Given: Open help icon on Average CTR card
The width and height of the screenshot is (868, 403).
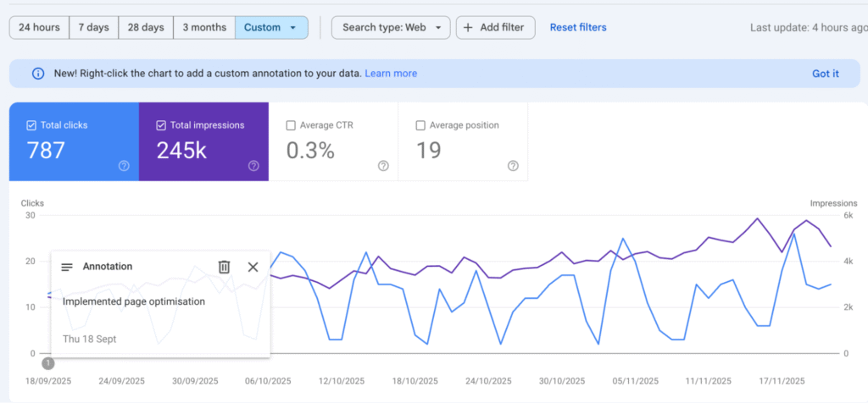Looking at the screenshot, I should (x=383, y=166).
